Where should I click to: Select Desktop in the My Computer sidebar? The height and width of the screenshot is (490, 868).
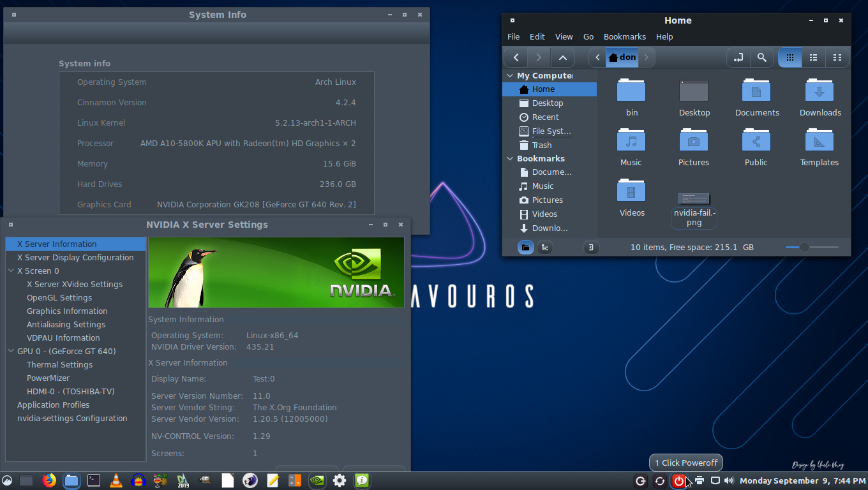click(550, 103)
